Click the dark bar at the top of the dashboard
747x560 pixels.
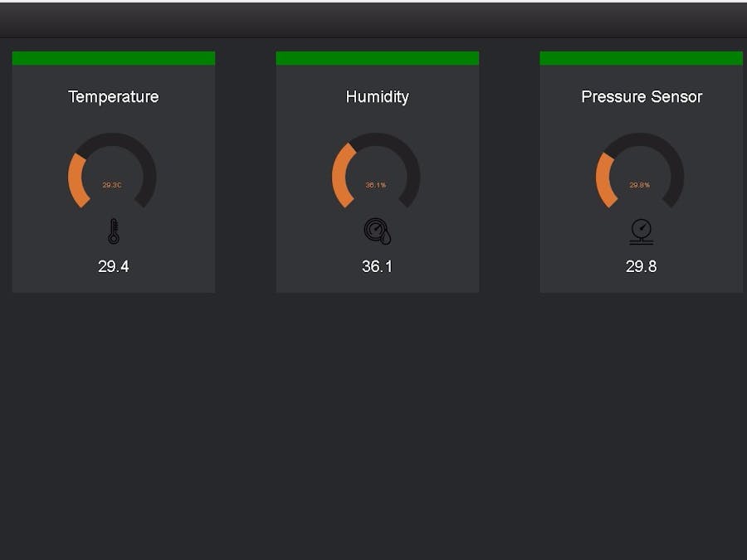pyautogui.click(x=373, y=17)
